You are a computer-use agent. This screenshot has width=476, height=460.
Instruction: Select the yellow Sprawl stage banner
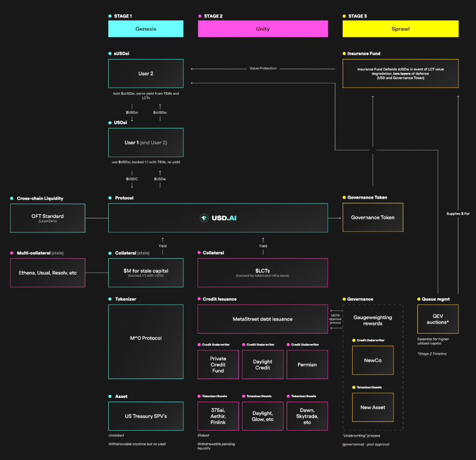pos(400,29)
